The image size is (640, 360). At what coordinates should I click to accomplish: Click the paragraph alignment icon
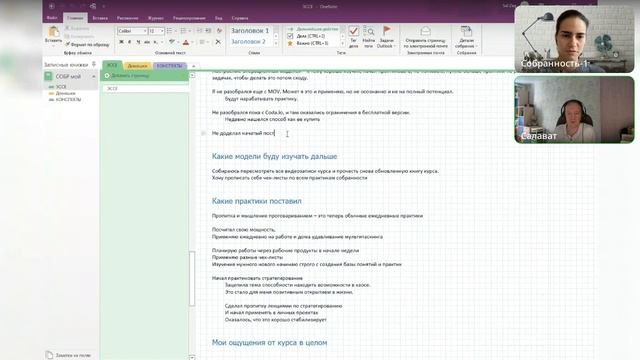[202, 42]
